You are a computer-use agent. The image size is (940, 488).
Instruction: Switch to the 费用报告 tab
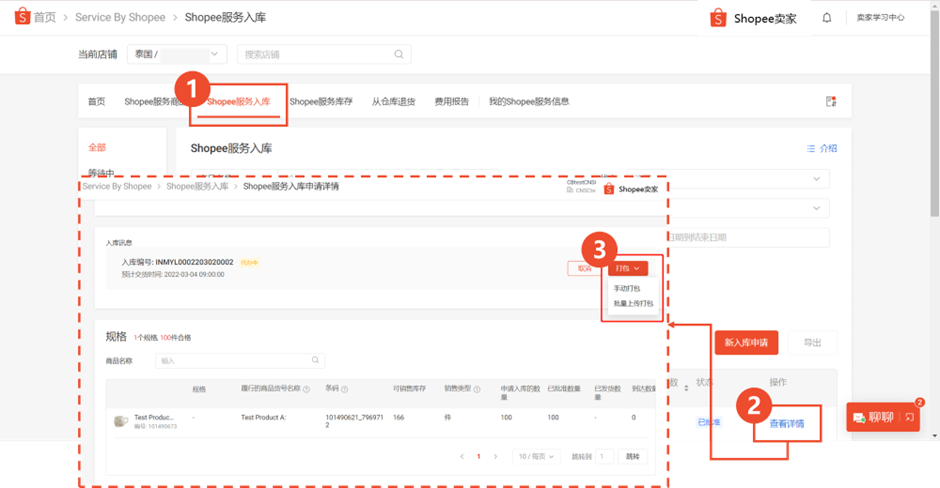(451, 101)
